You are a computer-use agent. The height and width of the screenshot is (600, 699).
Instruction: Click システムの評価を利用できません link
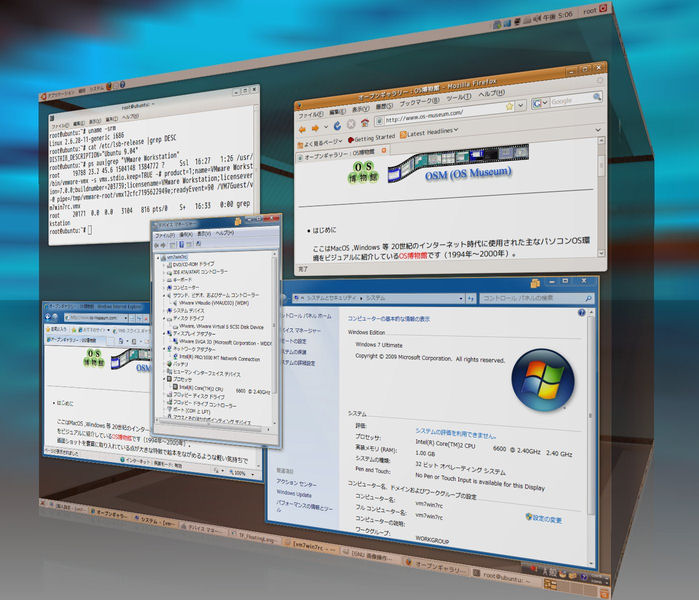click(456, 433)
